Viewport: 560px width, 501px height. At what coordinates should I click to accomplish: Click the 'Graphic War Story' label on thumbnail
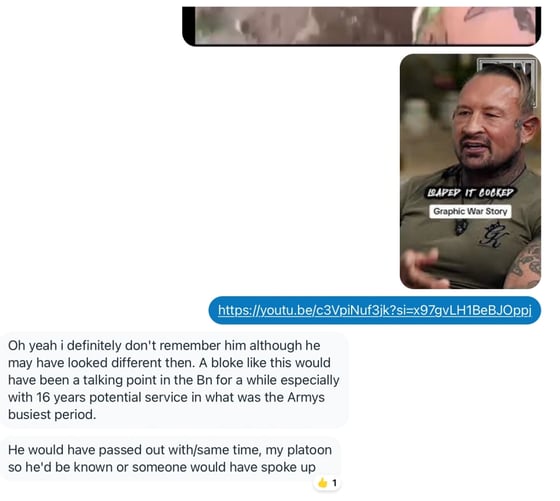coord(470,211)
